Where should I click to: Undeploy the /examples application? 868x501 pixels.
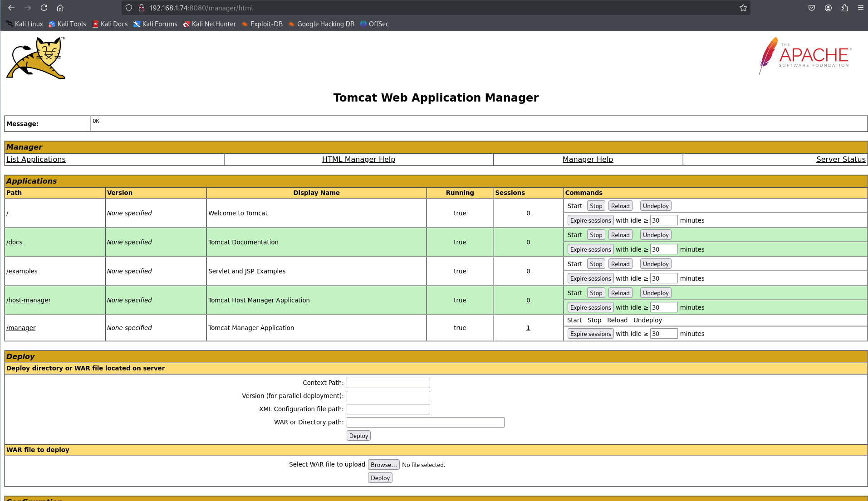[x=655, y=264]
